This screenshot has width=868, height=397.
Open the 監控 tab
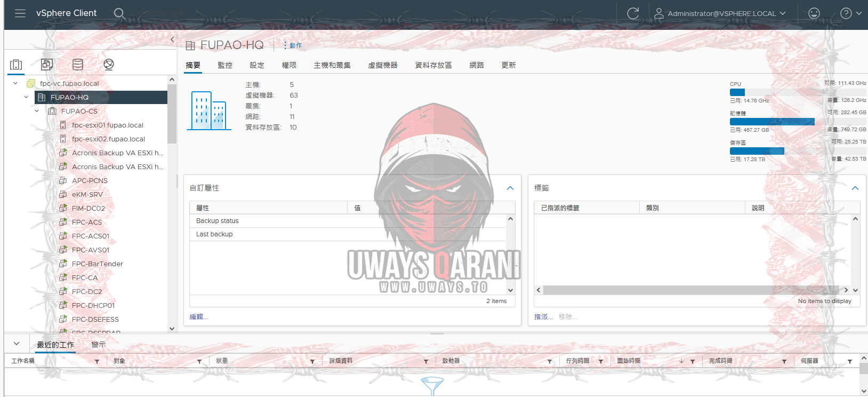point(225,65)
